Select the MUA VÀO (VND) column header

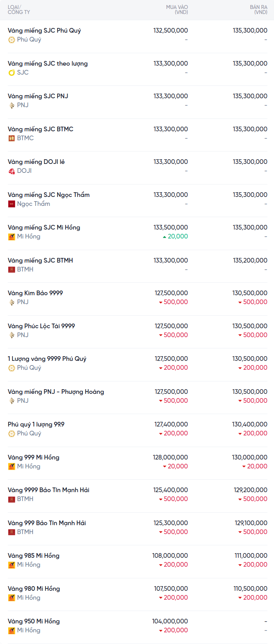[x=177, y=10]
